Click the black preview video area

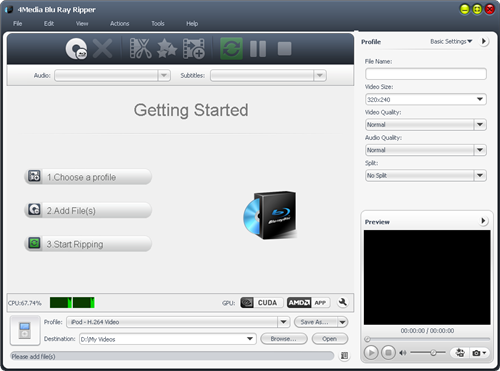pyautogui.click(x=427, y=277)
